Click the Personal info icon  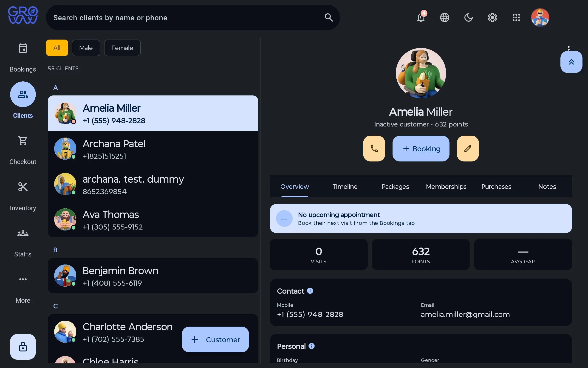coord(311,346)
